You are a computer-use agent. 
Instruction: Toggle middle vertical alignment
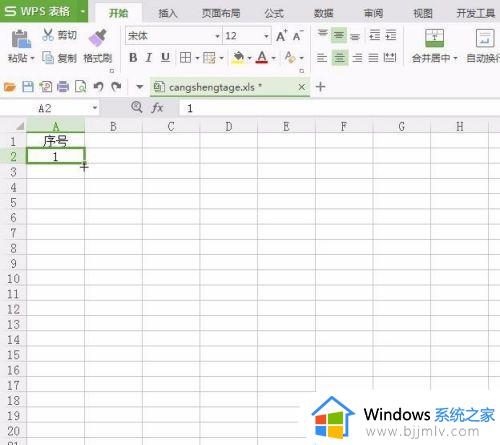point(339,35)
